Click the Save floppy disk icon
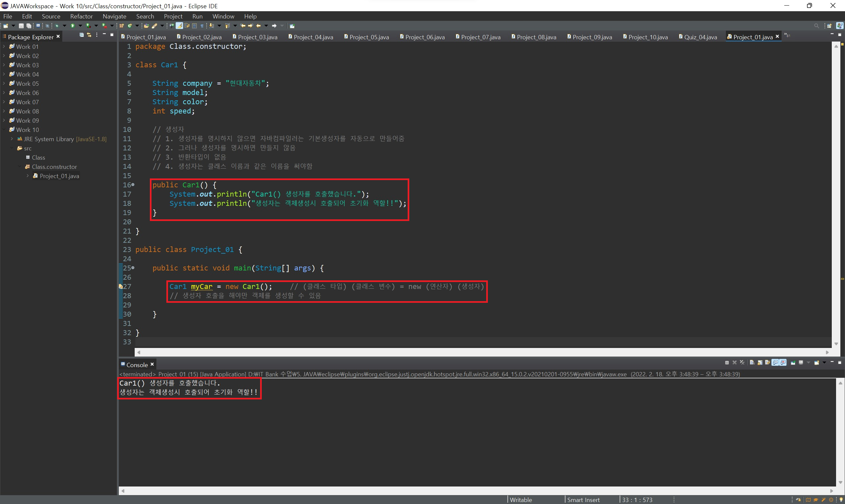845x504 pixels. point(21,26)
